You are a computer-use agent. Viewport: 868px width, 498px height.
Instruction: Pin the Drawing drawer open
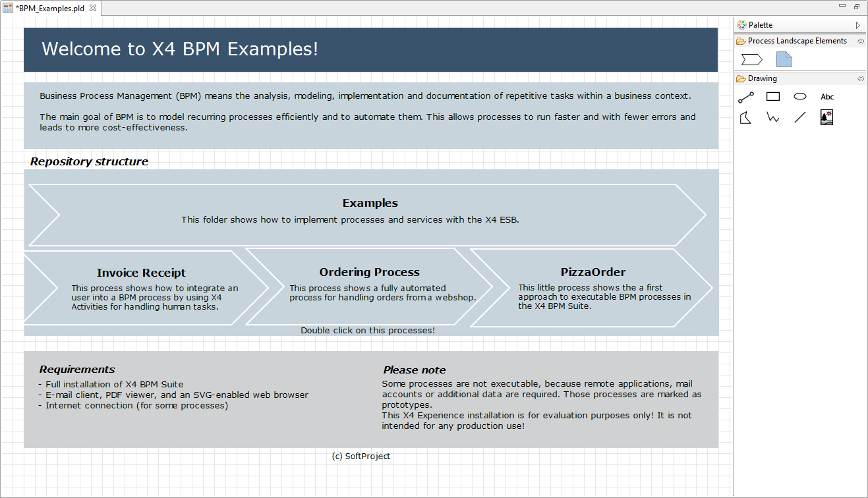(x=861, y=78)
